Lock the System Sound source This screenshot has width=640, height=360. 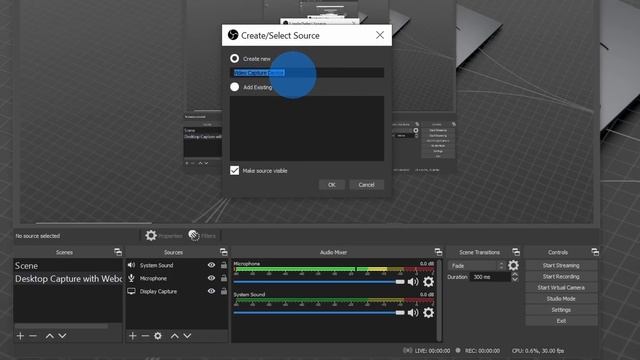point(224,265)
